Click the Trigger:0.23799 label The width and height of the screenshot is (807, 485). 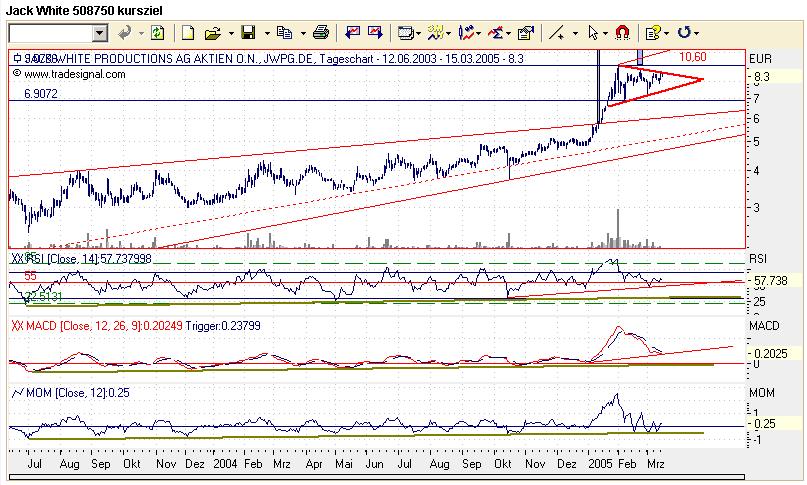[x=223, y=326]
